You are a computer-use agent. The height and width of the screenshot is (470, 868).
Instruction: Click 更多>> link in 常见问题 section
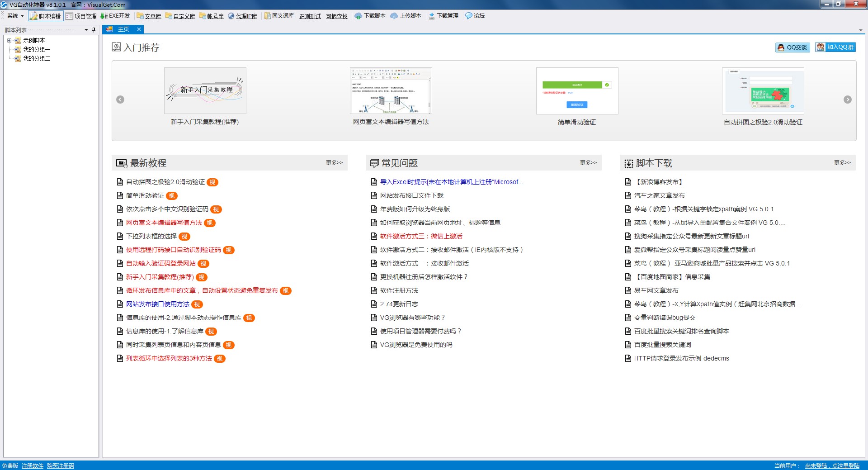[588, 163]
